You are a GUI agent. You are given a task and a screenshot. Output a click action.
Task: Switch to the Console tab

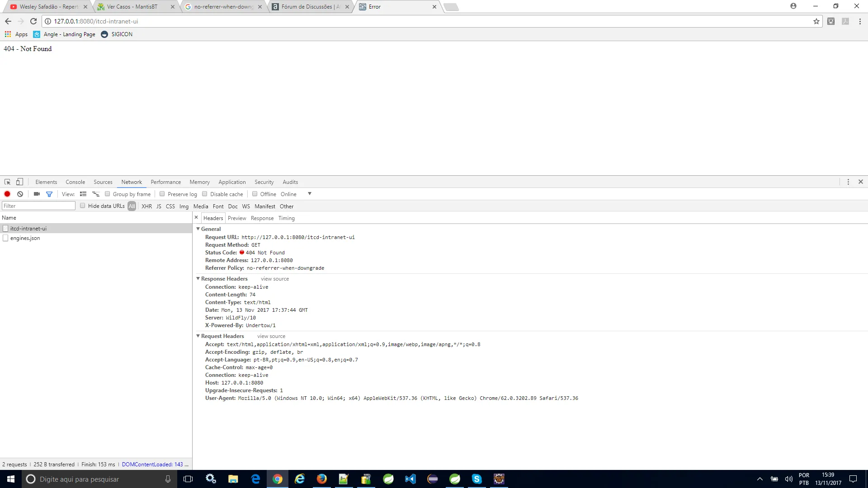pyautogui.click(x=75, y=182)
